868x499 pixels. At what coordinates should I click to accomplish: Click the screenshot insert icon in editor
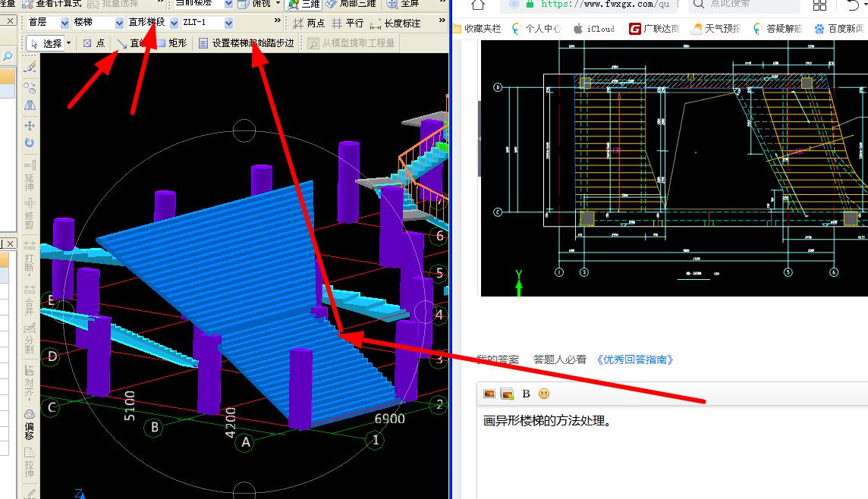tap(507, 394)
